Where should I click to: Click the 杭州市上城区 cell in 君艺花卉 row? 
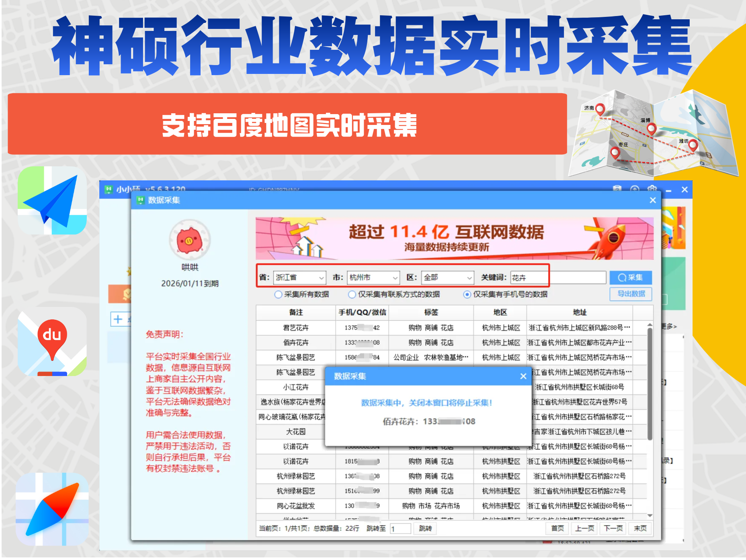pos(501,328)
